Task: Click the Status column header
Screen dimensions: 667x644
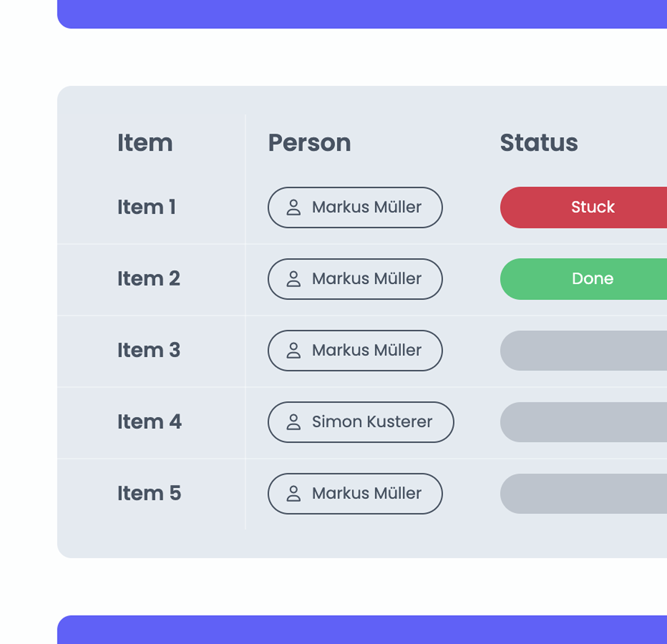Action: [539, 142]
